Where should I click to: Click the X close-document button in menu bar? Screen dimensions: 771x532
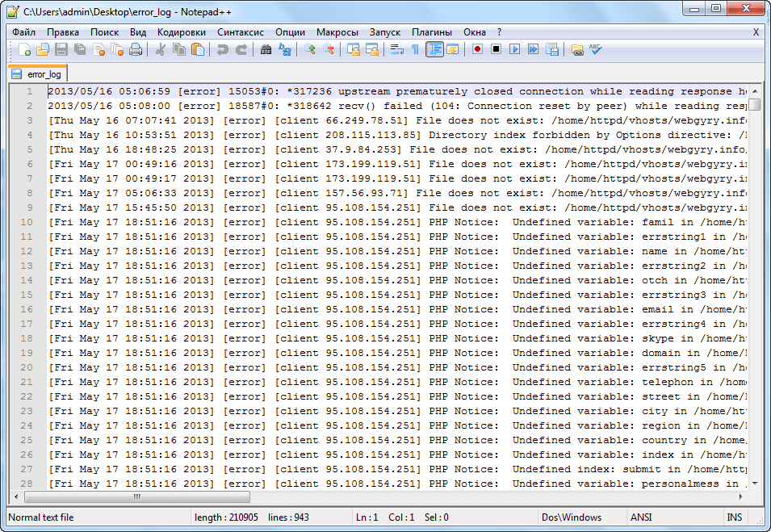click(x=756, y=32)
